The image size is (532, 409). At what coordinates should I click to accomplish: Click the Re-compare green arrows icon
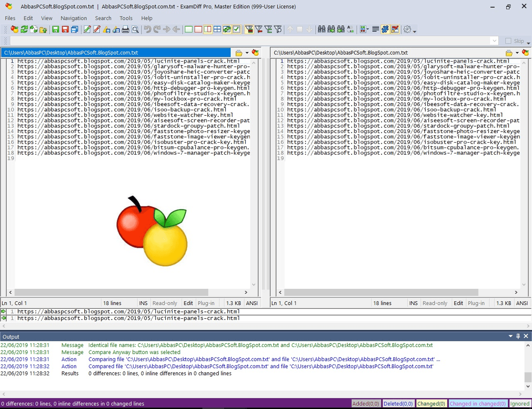click(x=24, y=30)
